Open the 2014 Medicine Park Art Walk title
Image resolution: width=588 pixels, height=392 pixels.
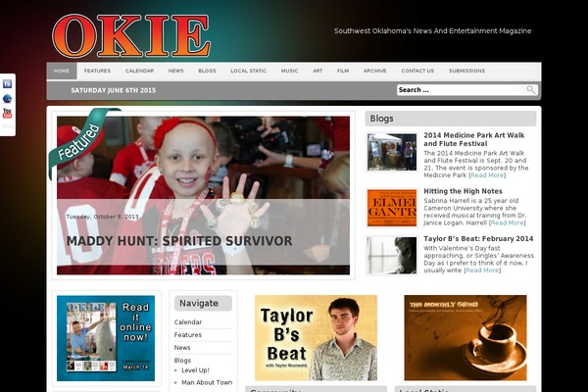pyautogui.click(x=474, y=139)
